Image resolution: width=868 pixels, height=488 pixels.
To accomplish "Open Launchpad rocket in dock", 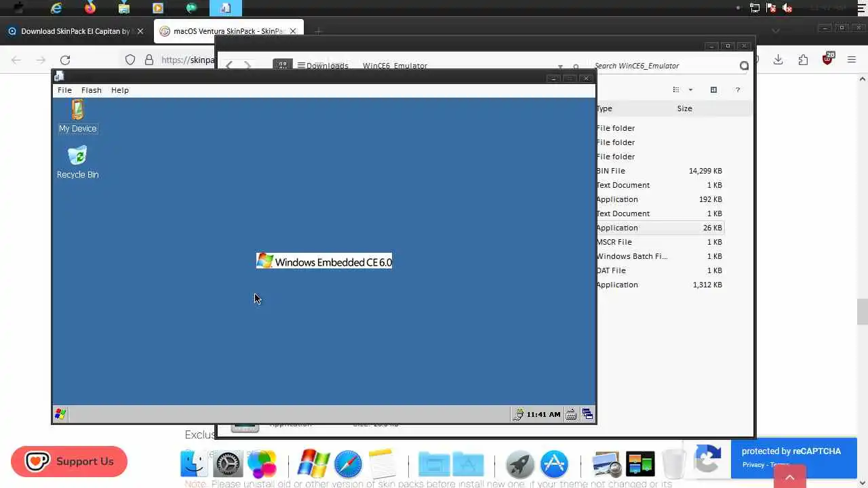I will [520, 464].
